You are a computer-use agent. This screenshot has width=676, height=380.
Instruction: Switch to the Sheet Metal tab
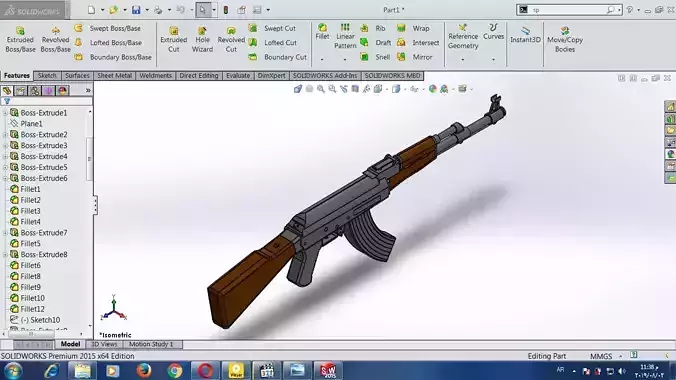(x=114, y=75)
